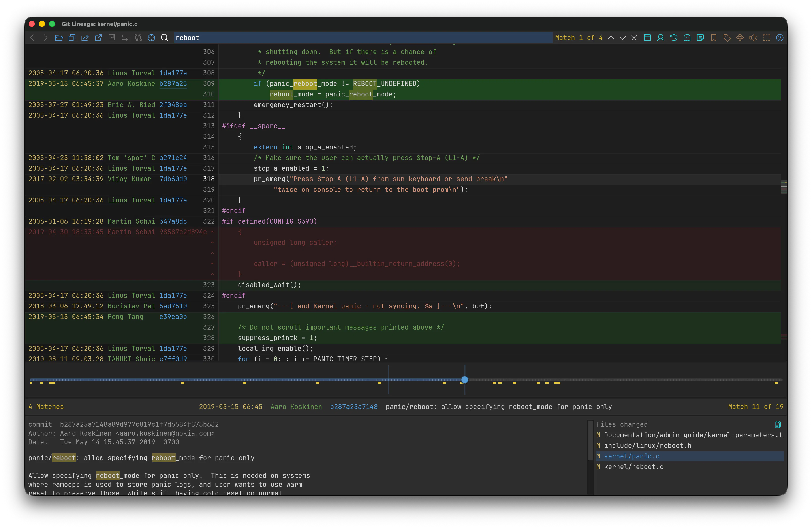812x528 pixels.
Task: Click the four-diamond icon in toolbar
Action: (x=740, y=38)
